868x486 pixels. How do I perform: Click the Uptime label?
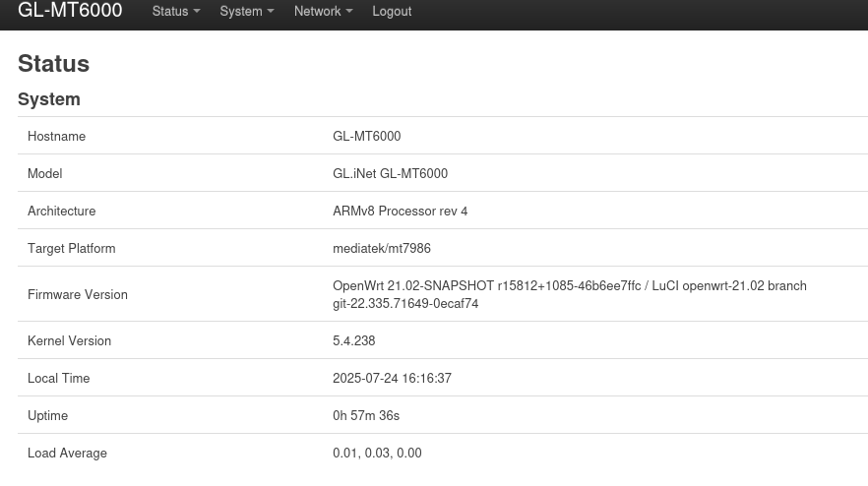click(47, 416)
